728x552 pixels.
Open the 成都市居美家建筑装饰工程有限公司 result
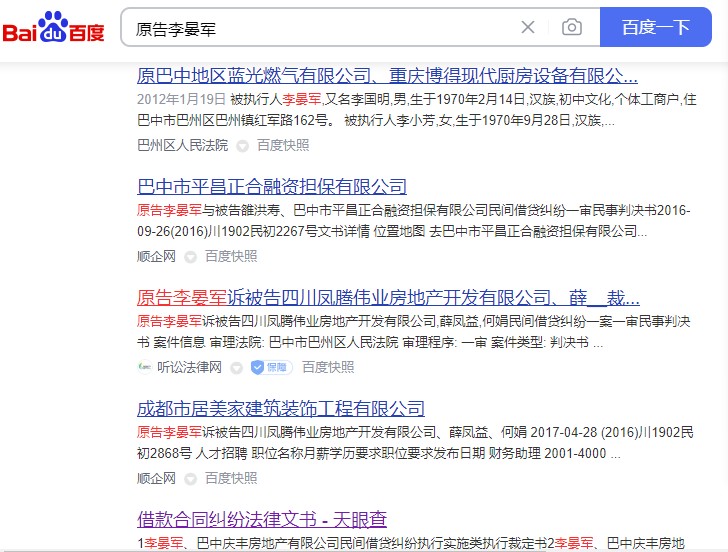point(280,408)
